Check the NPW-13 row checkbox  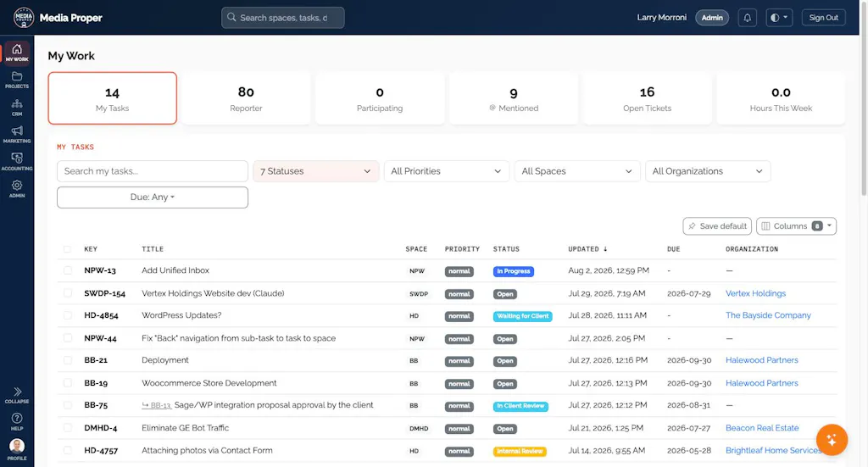click(x=68, y=270)
